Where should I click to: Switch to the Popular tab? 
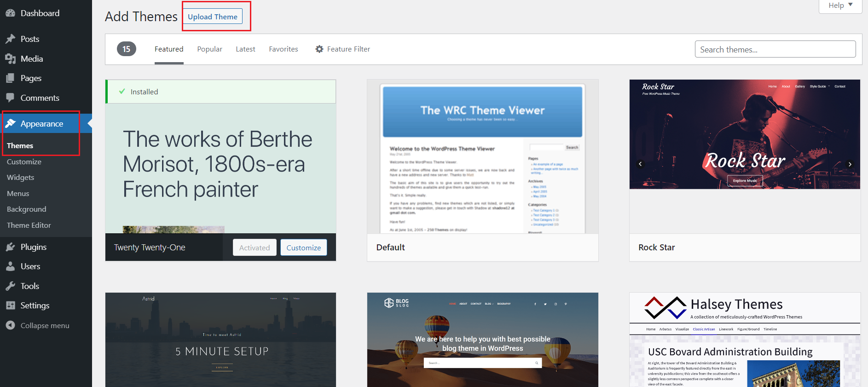(209, 49)
